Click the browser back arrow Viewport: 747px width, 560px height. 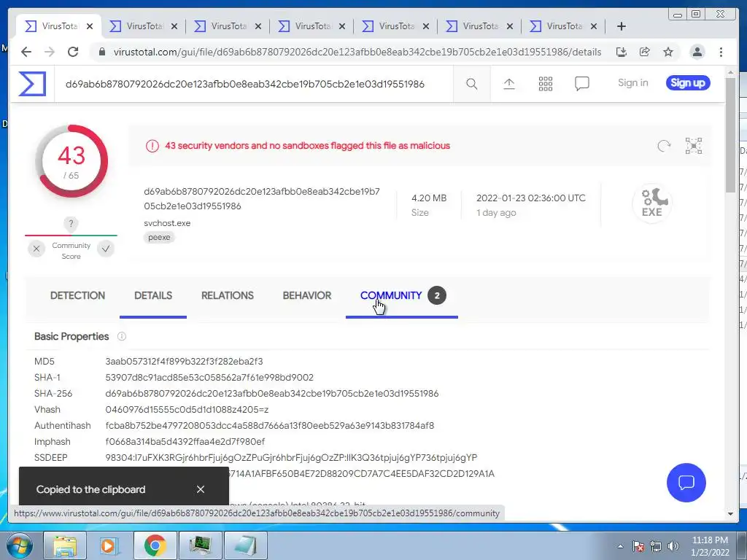point(26,52)
